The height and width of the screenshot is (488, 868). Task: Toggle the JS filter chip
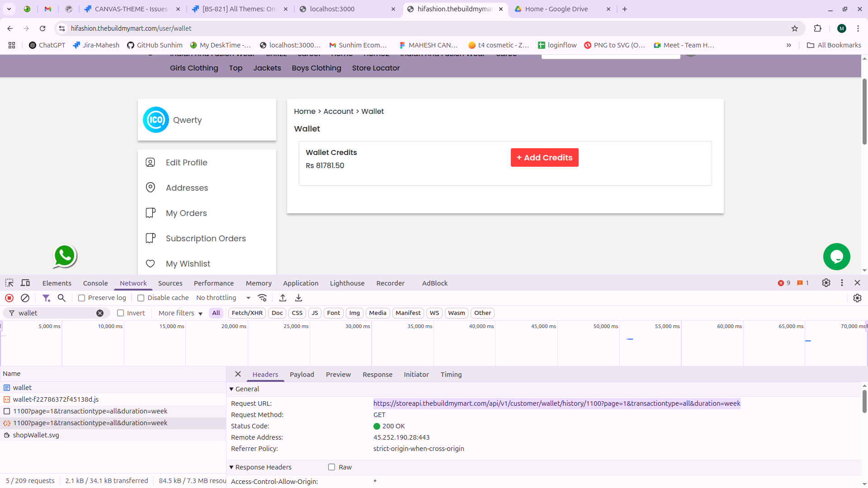(315, 313)
